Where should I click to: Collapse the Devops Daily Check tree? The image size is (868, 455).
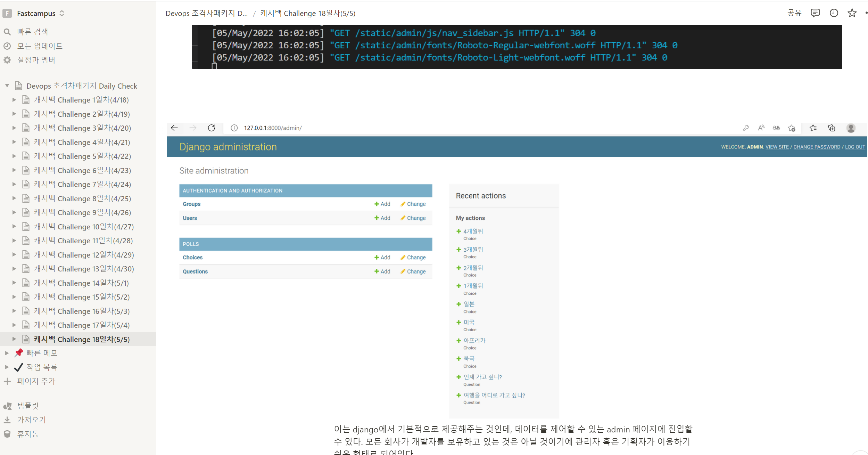click(7, 86)
